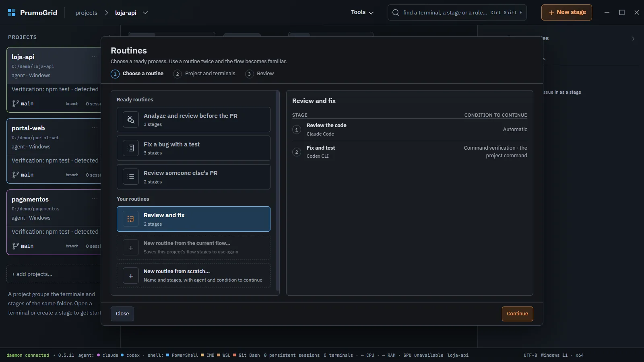
Task: Click the orange Review and fix routine icon
Action: click(x=131, y=219)
